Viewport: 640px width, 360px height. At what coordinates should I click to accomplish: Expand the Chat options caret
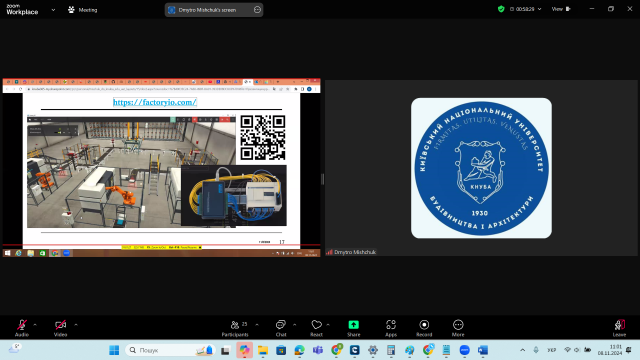pyautogui.click(x=294, y=325)
